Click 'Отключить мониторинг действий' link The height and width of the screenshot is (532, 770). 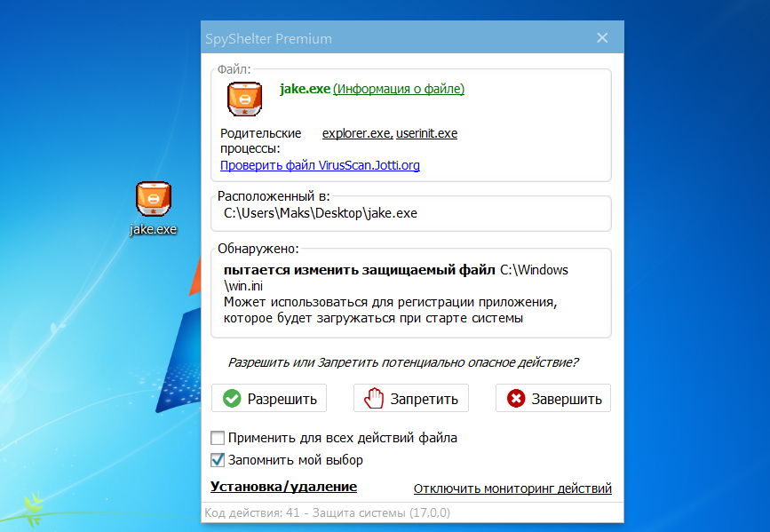click(512, 488)
